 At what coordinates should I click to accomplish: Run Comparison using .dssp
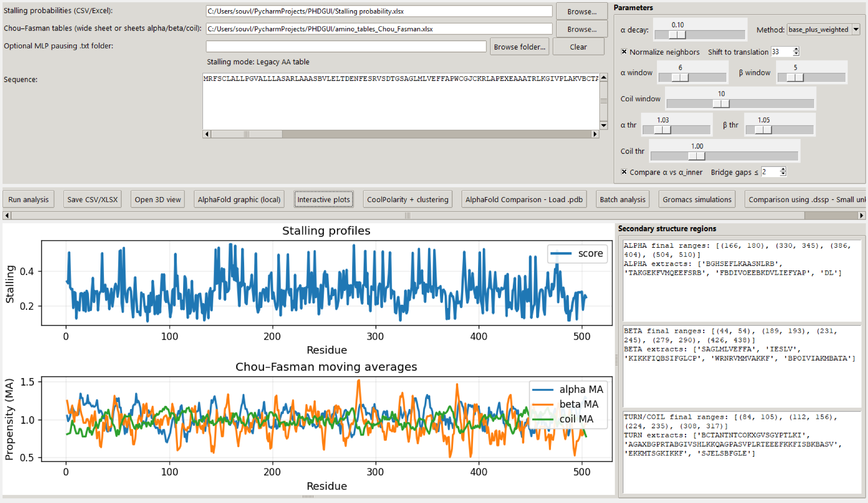(x=807, y=199)
